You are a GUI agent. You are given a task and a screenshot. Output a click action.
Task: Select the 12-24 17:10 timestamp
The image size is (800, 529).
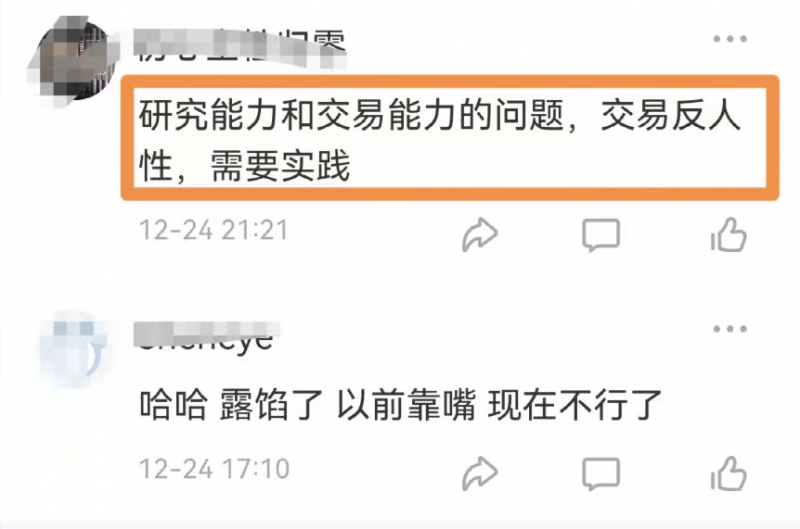214,469
